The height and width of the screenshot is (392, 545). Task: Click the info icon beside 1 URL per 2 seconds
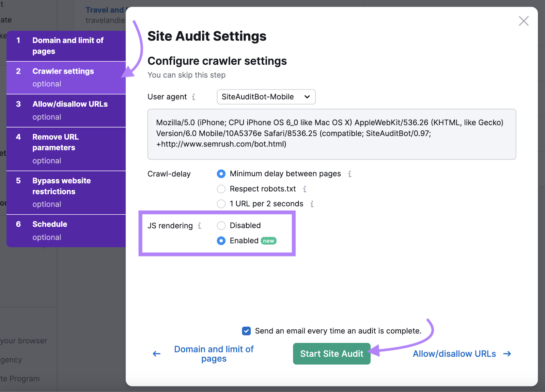[x=312, y=204]
